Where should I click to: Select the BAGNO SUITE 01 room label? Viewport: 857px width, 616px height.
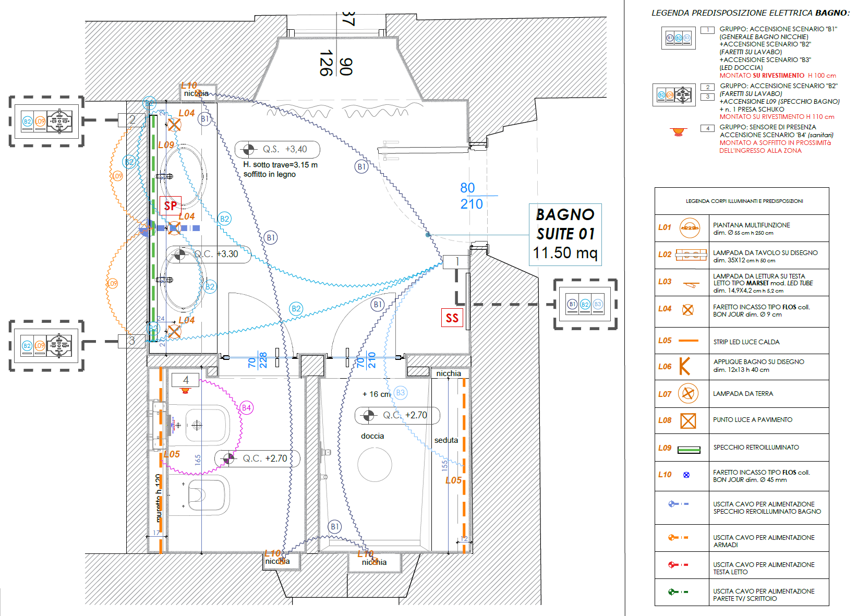point(565,234)
